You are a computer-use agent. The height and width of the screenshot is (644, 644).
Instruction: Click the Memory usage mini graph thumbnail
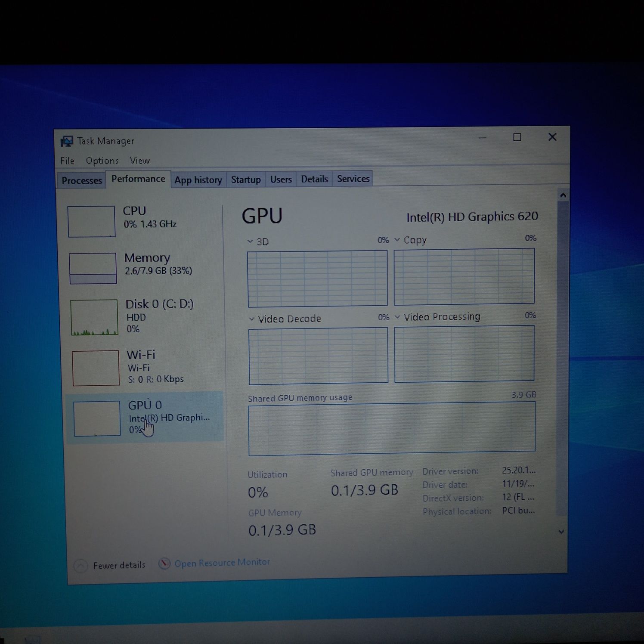tap(93, 268)
